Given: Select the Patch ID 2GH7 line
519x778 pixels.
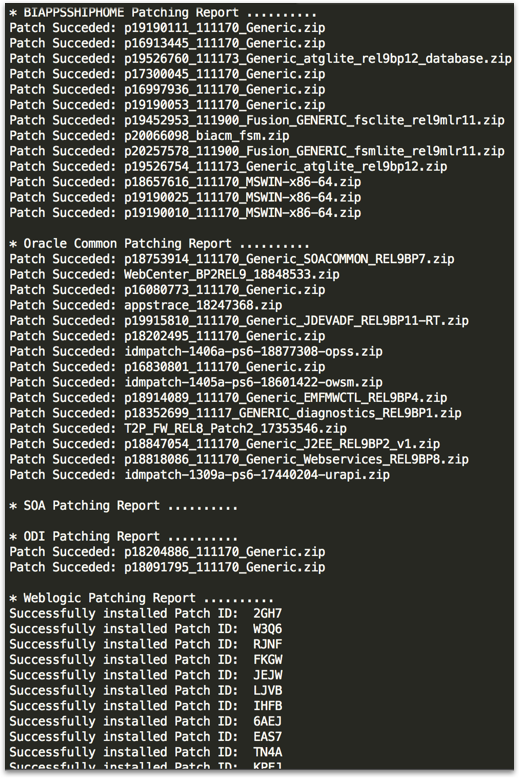Looking at the screenshot, I should (x=145, y=613).
